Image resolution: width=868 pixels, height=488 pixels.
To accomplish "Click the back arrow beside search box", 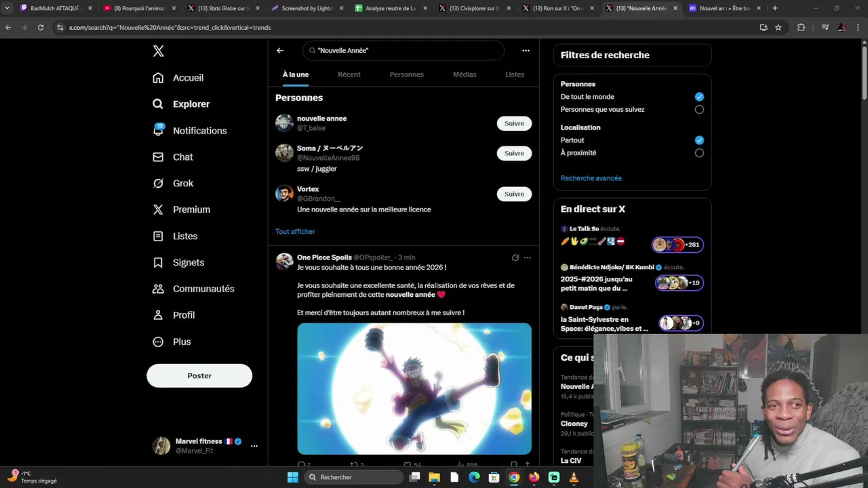I will tap(280, 50).
